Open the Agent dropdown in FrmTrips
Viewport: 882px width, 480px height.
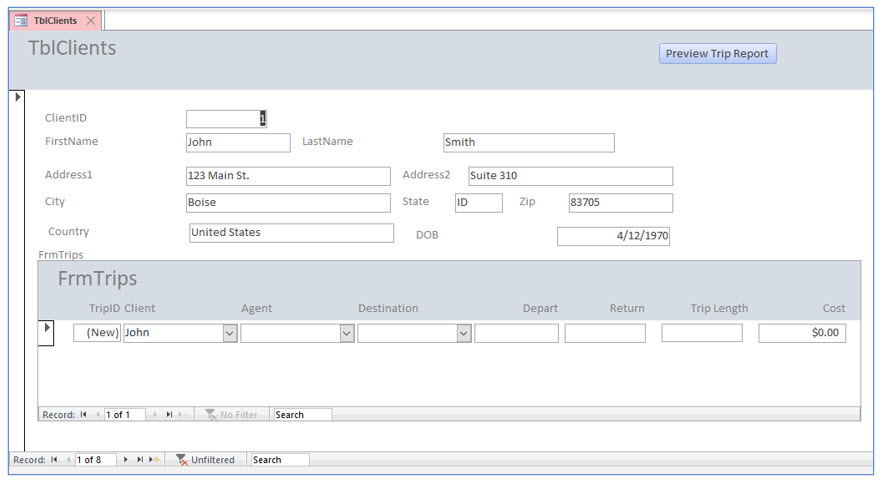[x=346, y=333]
